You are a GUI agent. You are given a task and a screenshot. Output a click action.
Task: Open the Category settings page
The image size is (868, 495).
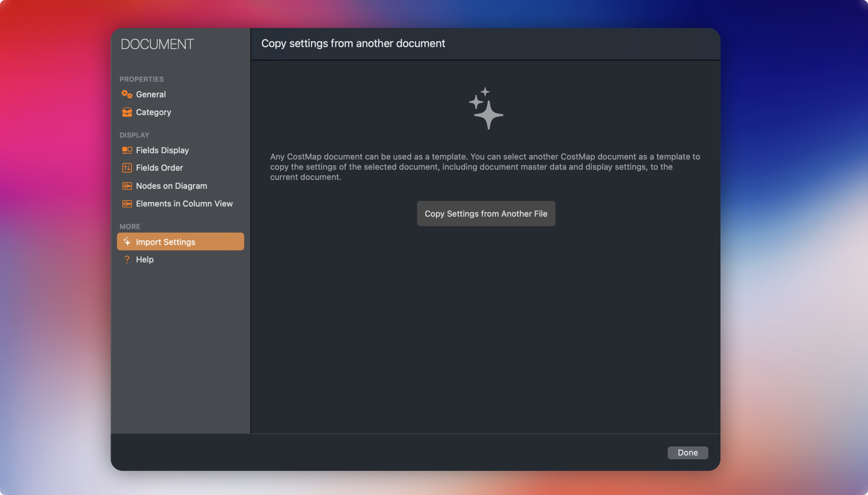click(x=153, y=112)
